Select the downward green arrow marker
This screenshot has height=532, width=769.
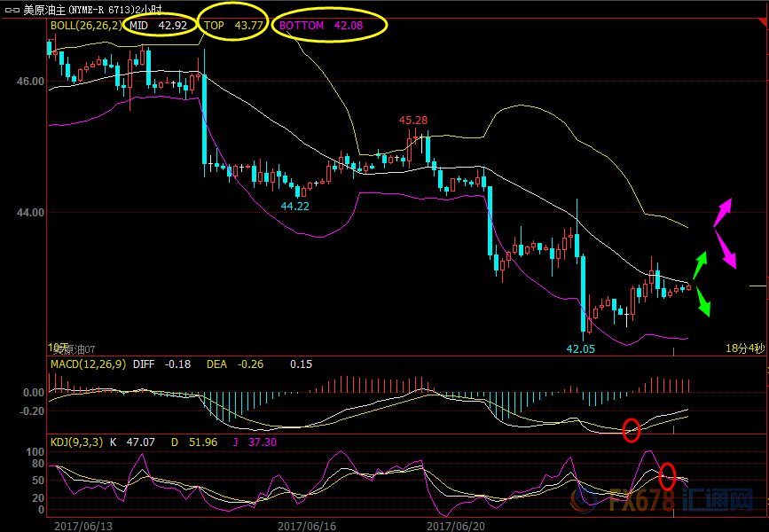(702, 301)
